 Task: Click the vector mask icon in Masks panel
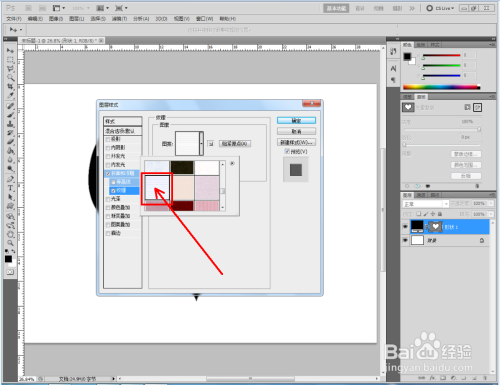pyautogui.click(x=478, y=107)
